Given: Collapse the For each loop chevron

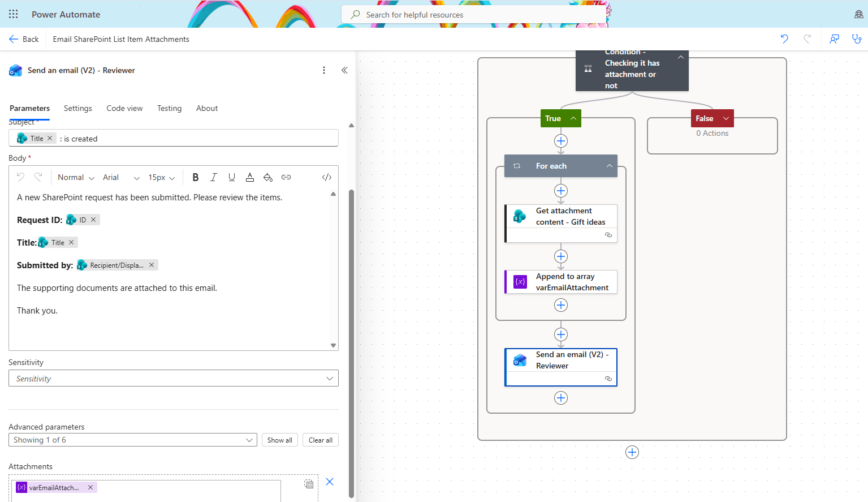Looking at the screenshot, I should tap(610, 166).
